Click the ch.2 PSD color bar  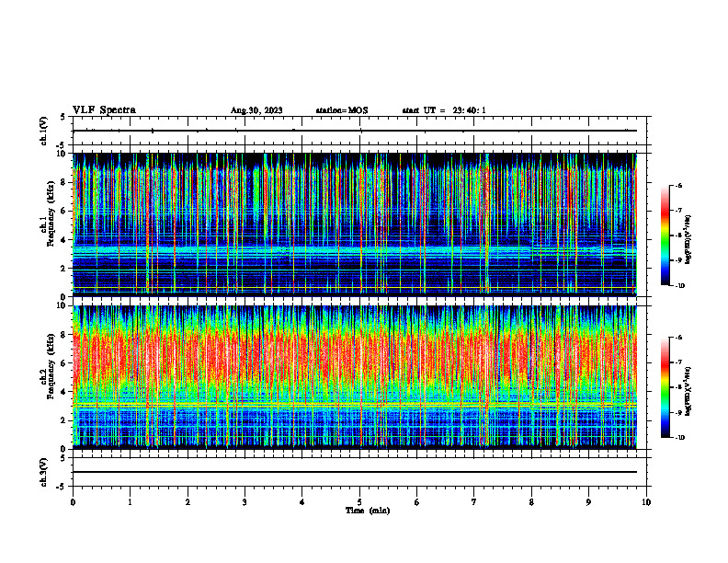(x=665, y=387)
